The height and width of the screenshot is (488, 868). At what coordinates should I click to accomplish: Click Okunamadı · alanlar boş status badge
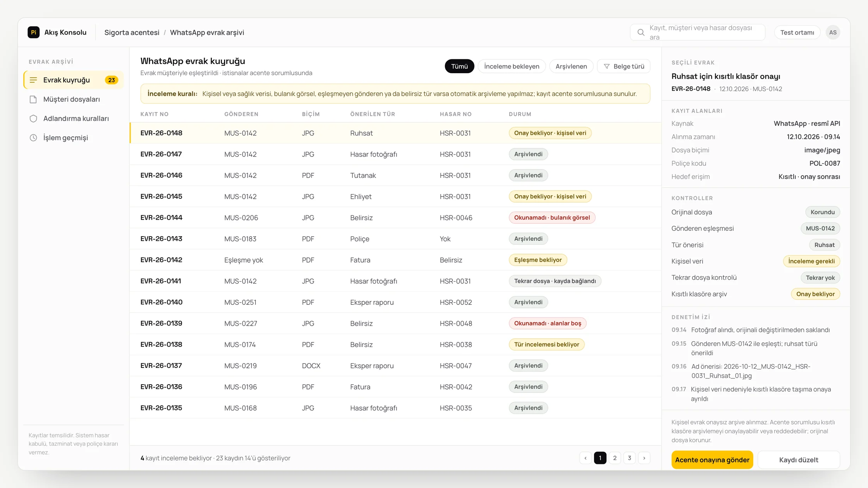548,323
